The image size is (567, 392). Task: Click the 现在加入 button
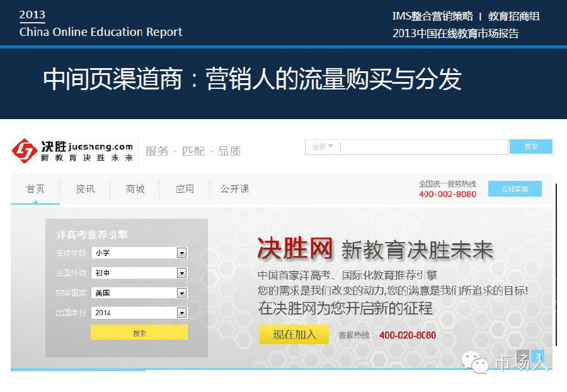click(294, 335)
